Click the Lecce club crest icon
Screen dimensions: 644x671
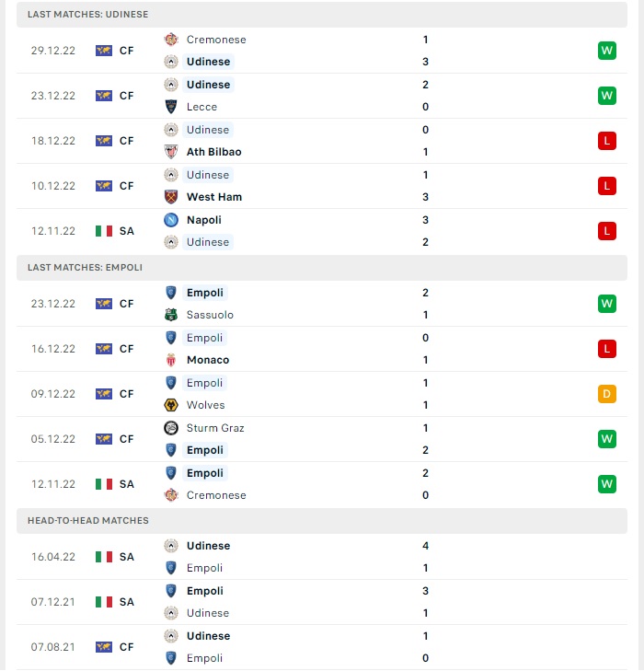coord(171,107)
